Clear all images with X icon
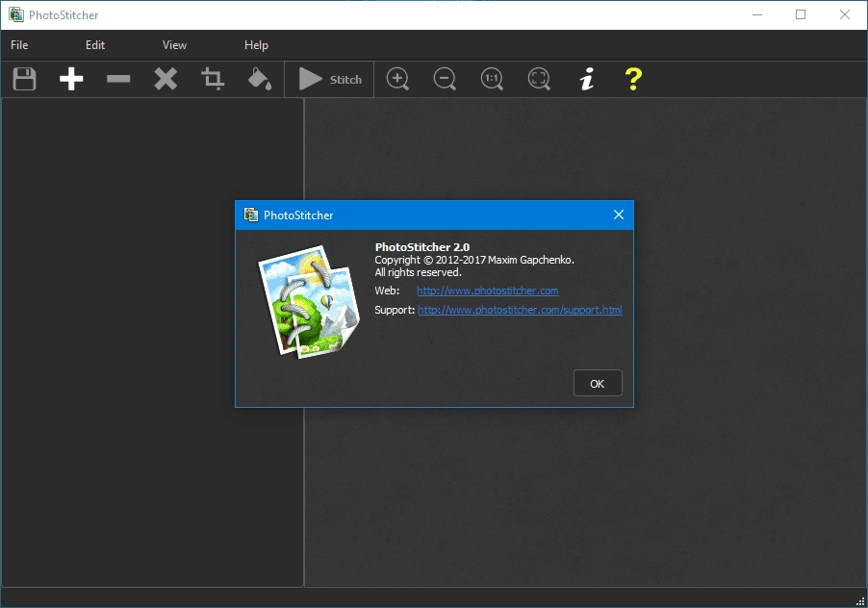This screenshot has height=608, width=868. (166, 79)
